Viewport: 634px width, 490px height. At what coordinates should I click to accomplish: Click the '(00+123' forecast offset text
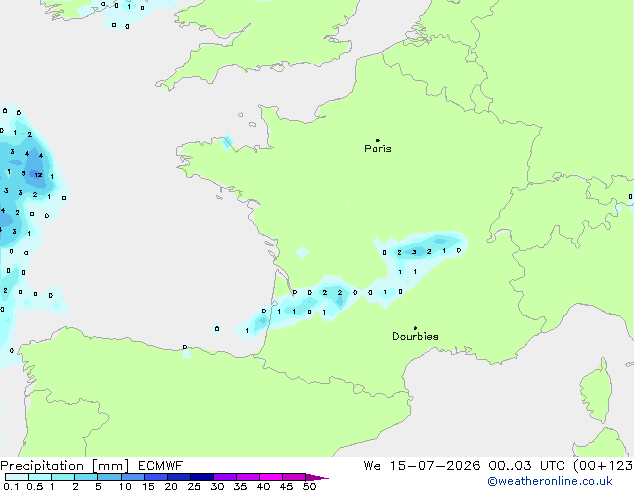pyautogui.click(x=603, y=466)
